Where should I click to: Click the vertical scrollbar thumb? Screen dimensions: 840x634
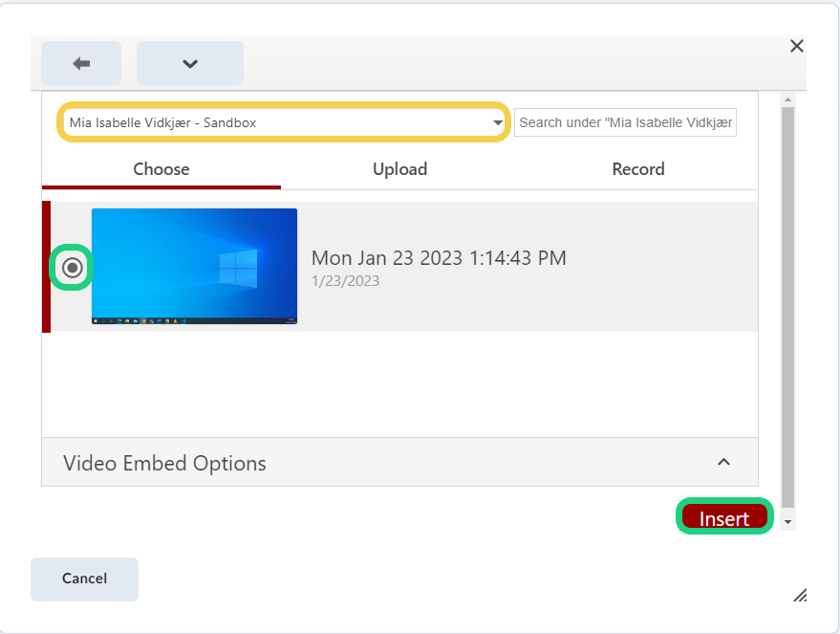[787, 306]
